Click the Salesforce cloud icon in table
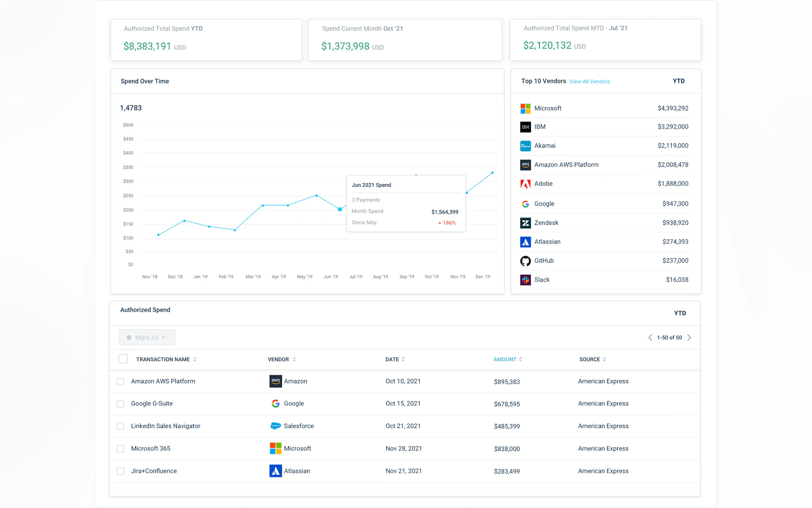 [275, 426]
